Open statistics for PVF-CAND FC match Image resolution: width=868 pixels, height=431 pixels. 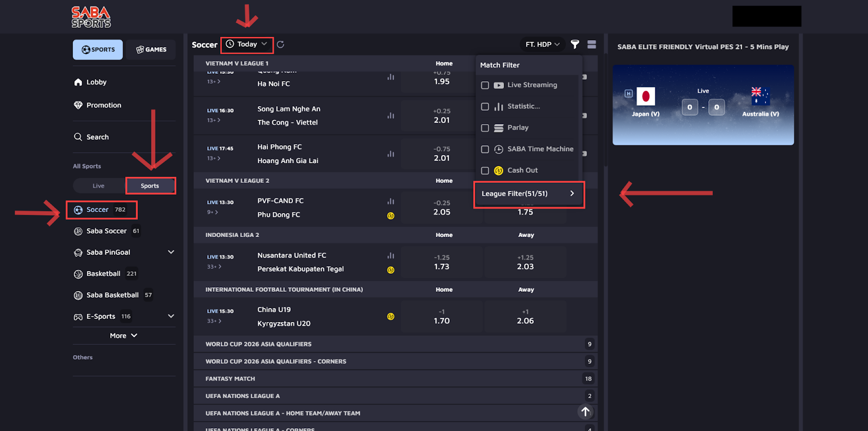tap(391, 201)
